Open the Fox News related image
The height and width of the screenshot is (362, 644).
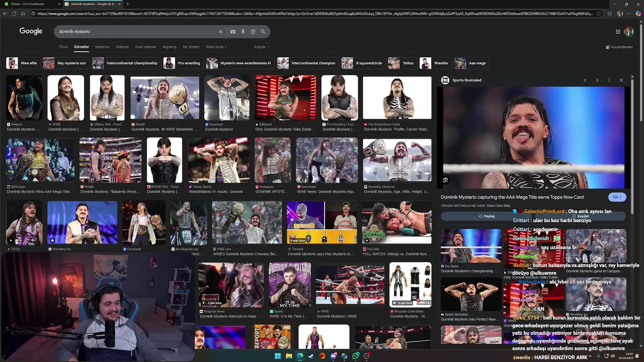[x=471, y=246]
